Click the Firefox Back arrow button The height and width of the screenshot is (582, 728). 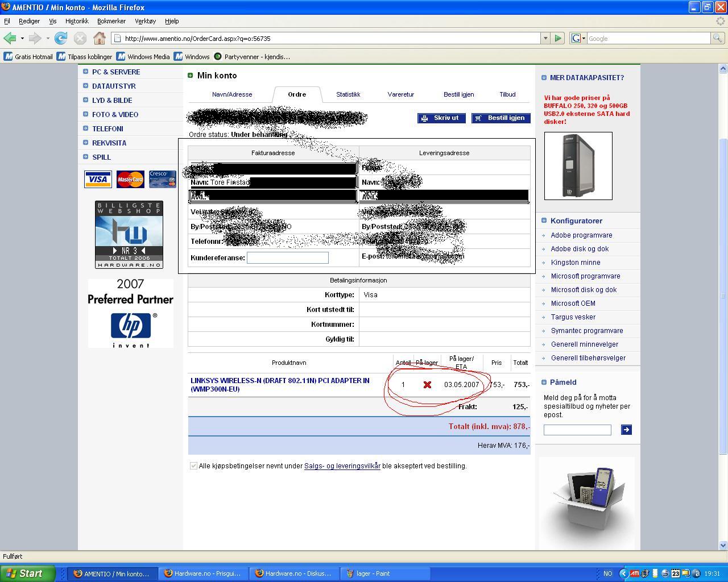tap(10, 38)
